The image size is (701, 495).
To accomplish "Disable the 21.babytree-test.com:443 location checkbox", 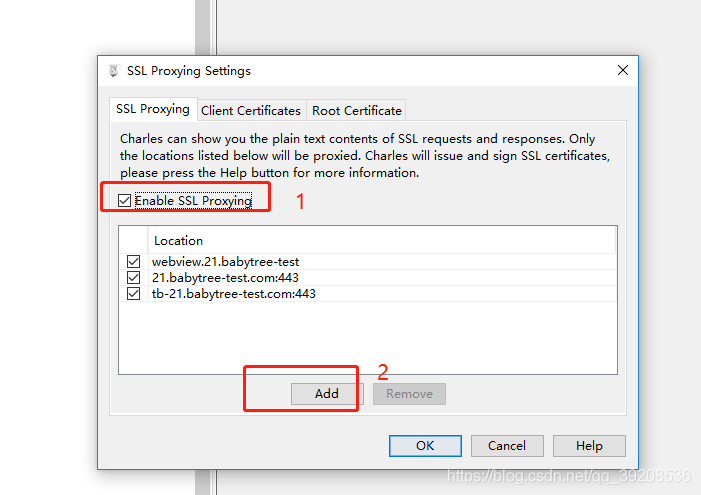I will (133, 278).
